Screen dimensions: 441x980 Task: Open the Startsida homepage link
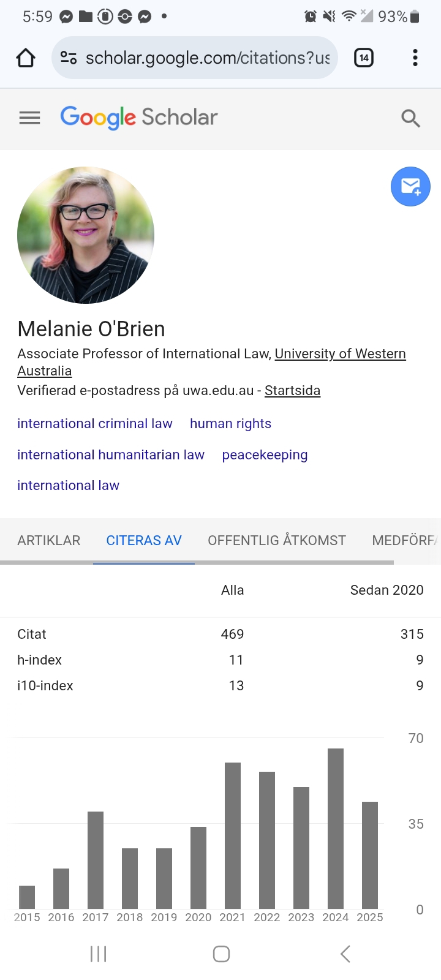(x=292, y=391)
